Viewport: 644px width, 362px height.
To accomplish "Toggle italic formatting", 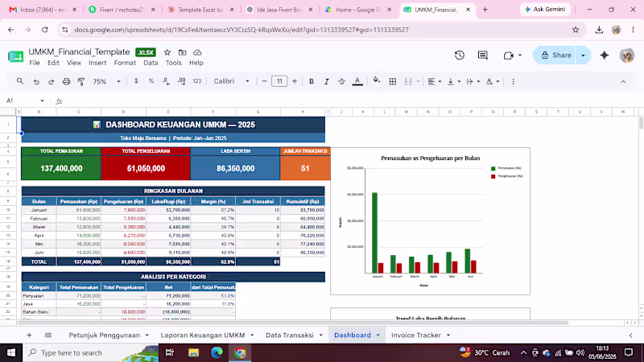I will pyautogui.click(x=327, y=81).
